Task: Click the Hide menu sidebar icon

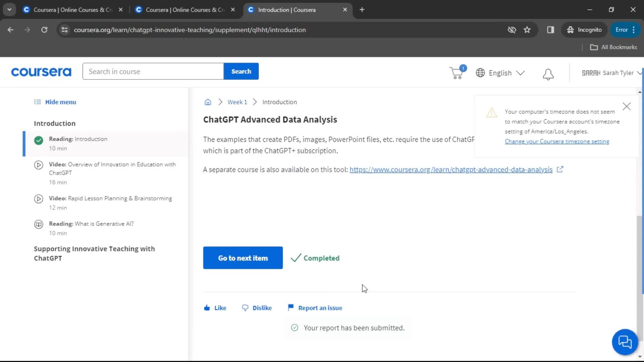Action: (38, 102)
